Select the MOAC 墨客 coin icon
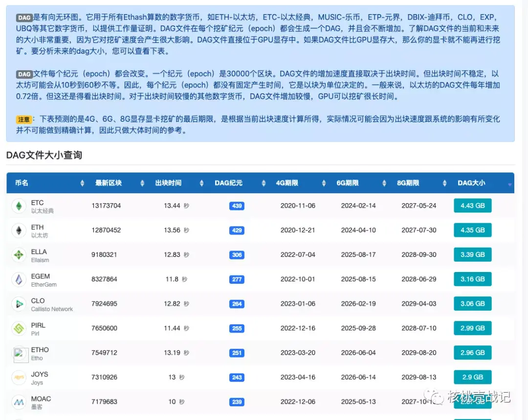Viewport: 528px width, 420px height. click(20, 401)
